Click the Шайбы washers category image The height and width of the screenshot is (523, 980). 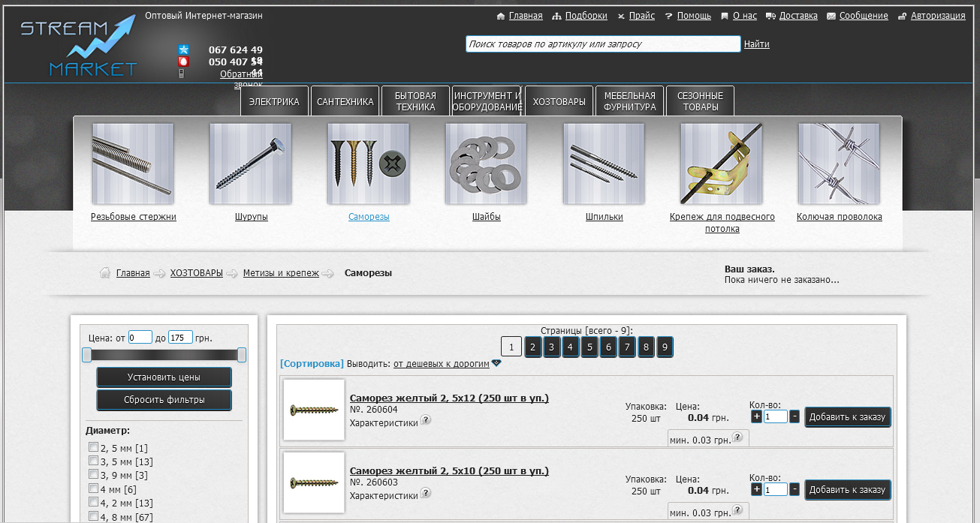486,164
